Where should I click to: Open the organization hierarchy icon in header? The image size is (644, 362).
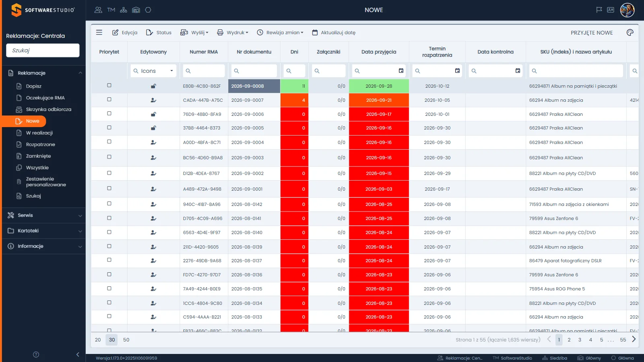[x=124, y=10]
